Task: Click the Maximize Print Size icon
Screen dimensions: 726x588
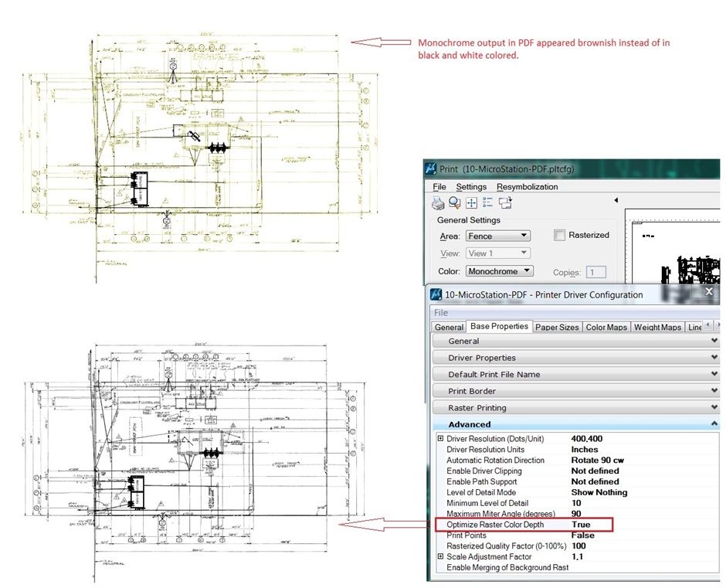Action: (x=471, y=202)
